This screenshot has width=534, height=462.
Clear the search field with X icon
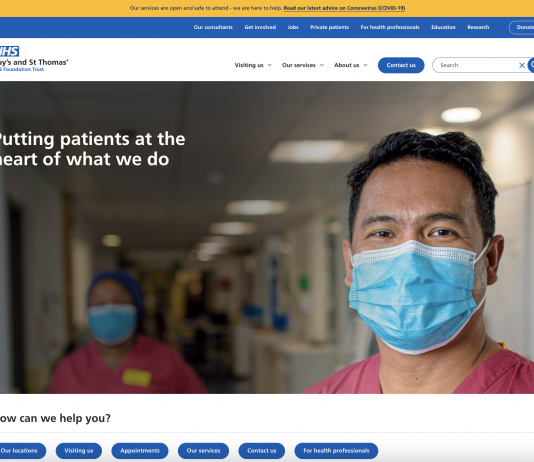point(521,65)
